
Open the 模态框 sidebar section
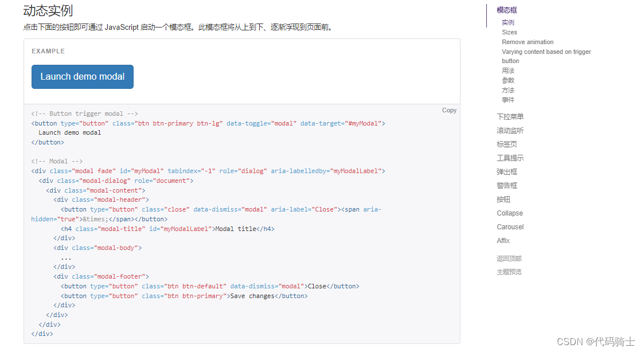507,10
